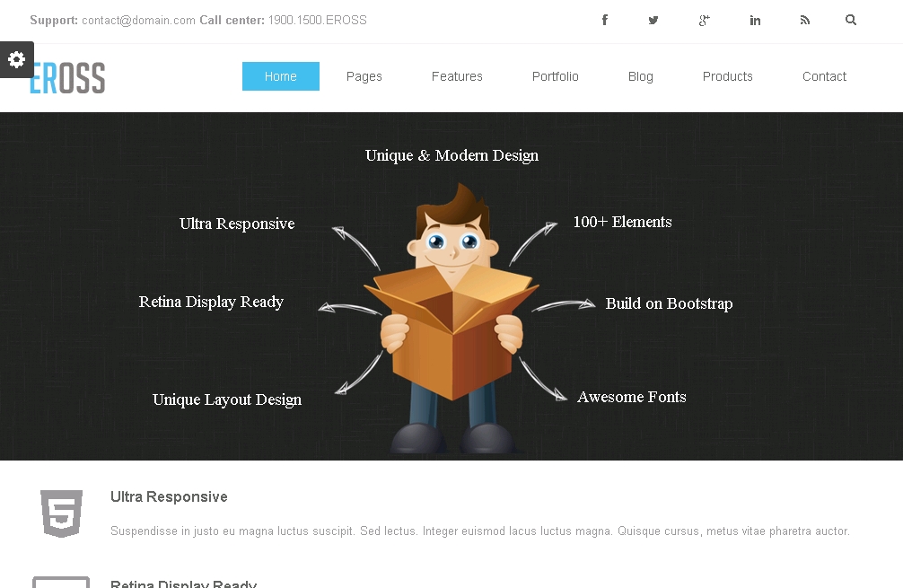Click the Retina Display Ready heading at bottom

[x=183, y=584]
